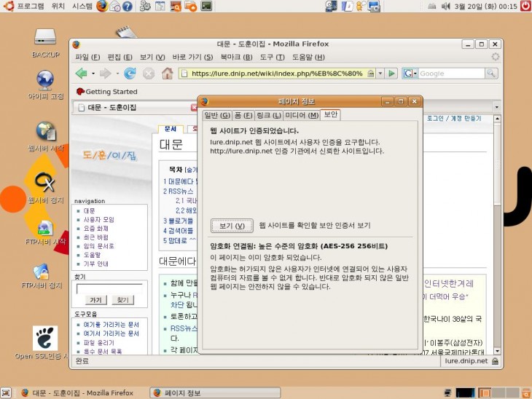This screenshot has width=532, height=399.
Task: Open the 사용자 모임 navigation link
Action: tap(98, 220)
